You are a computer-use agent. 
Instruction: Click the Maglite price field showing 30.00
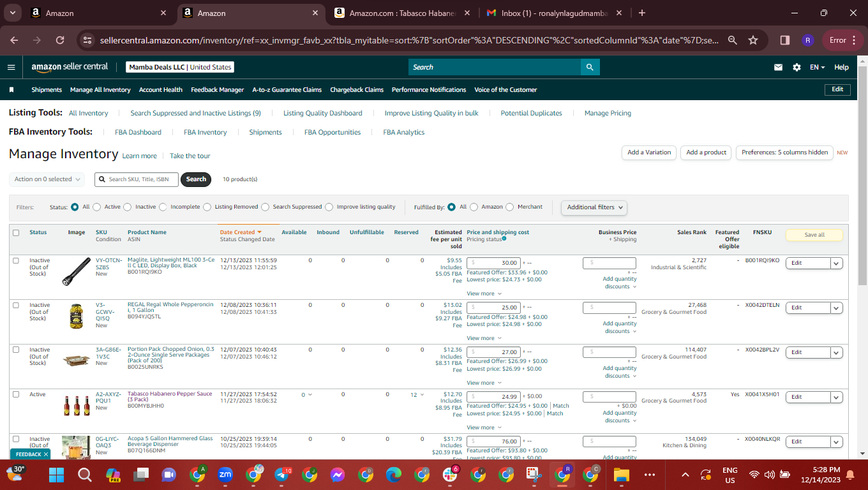click(493, 263)
